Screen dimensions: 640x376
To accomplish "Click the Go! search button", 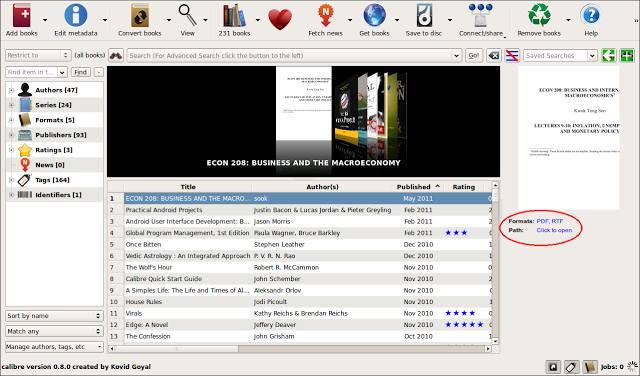I will 474,56.
